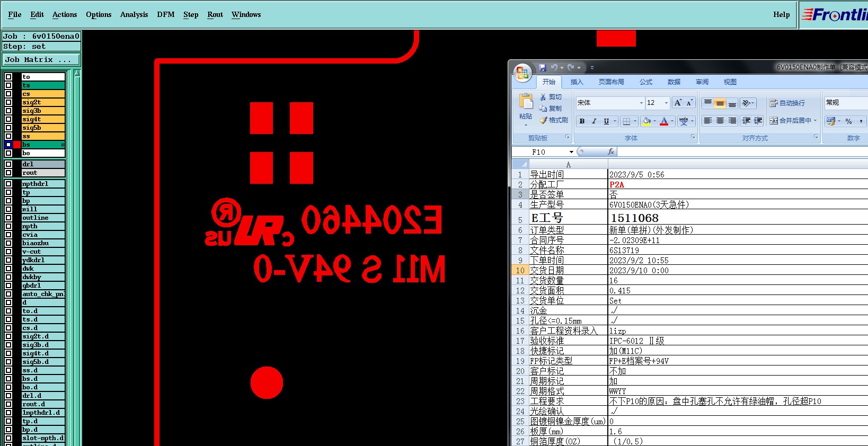Toggle visibility checkbox for layer 'bs'
The width and height of the screenshot is (868, 446).
(x=8, y=145)
